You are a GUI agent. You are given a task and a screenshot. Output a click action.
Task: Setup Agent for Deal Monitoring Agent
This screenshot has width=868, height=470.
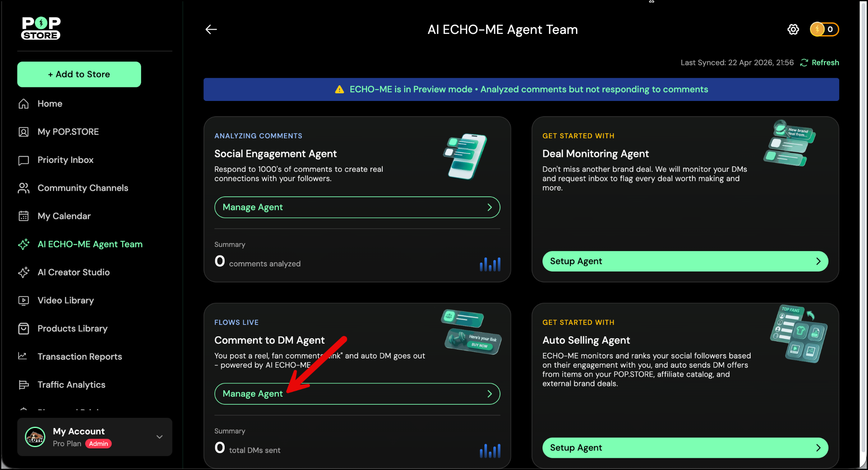click(685, 261)
